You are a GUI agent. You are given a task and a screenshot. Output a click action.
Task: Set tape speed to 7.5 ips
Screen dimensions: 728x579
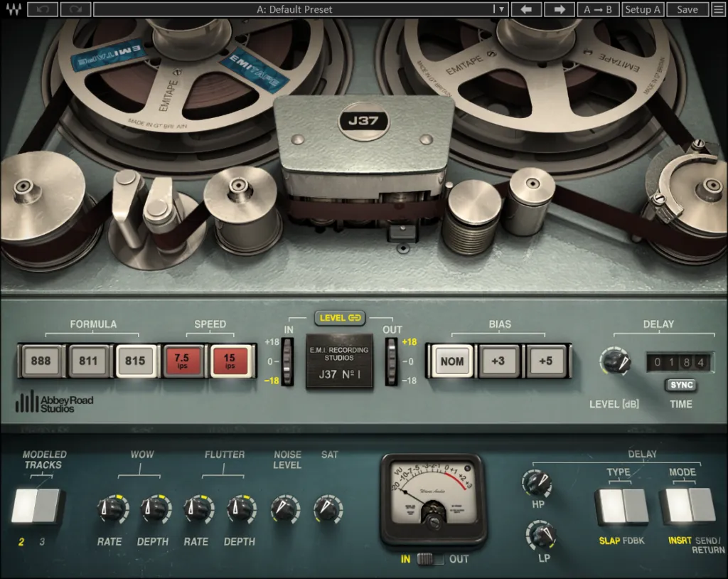(x=182, y=361)
